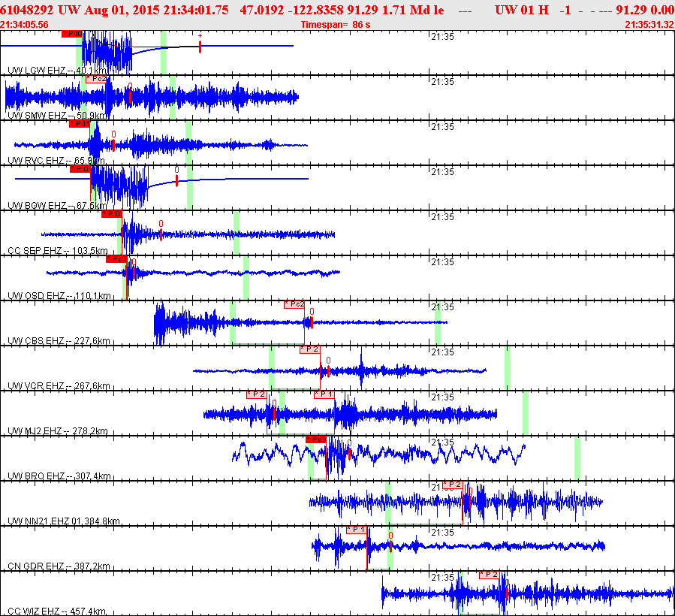Select the Pc0 pick flag on OSD trace
Image resolution: width=675 pixels, height=616 pixels.
(x=116, y=259)
